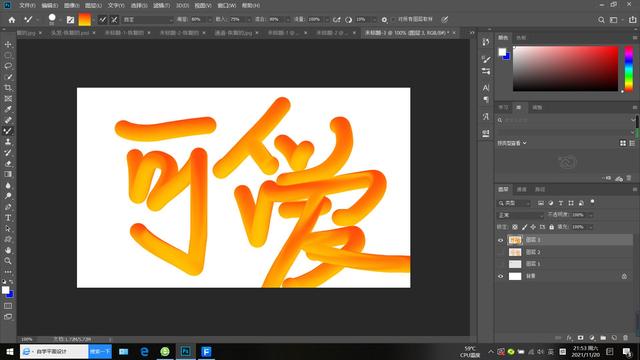This screenshot has height=360, width=640.
Task: Open the 滤镜 menu
Action: [x=161, y=5]
